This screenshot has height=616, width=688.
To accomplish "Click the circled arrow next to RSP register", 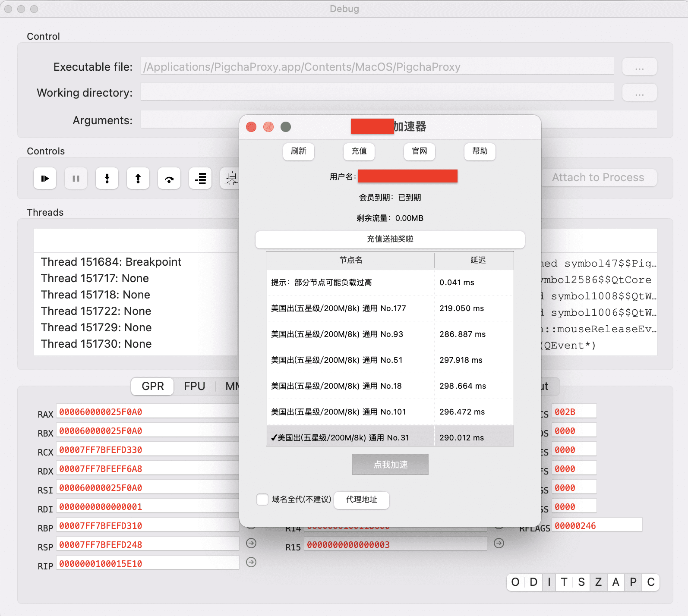I will (251, 543).
